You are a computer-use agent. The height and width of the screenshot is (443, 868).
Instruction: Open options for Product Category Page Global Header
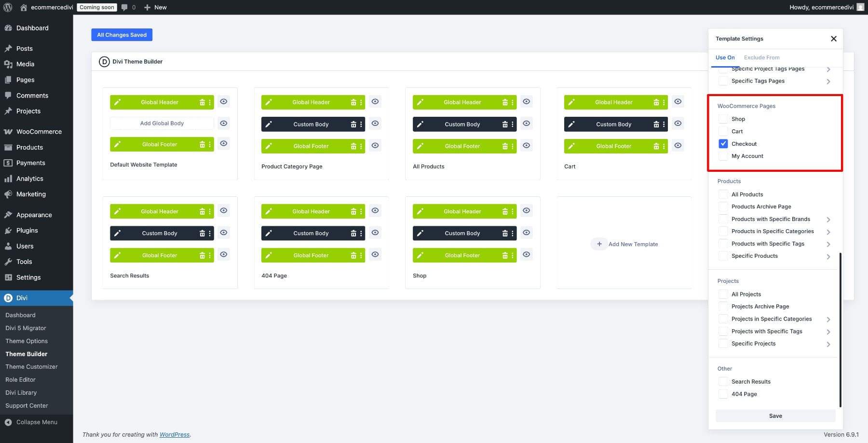(361, 102)
